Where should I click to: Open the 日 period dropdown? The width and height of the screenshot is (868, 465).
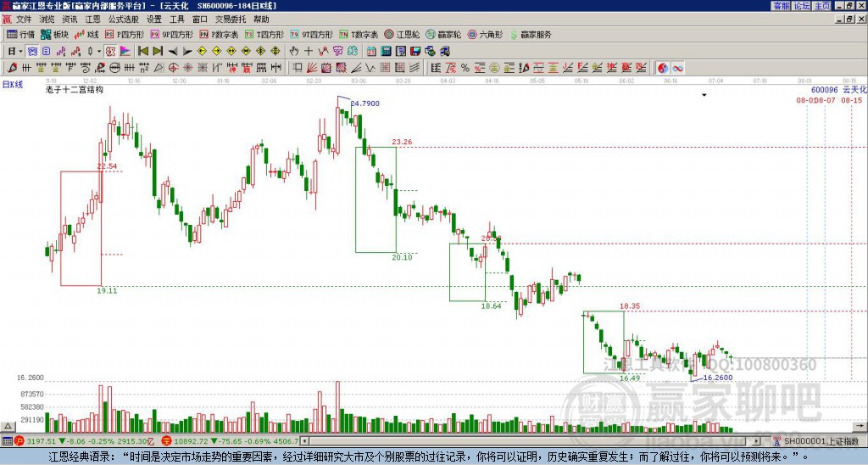point(15,52)
